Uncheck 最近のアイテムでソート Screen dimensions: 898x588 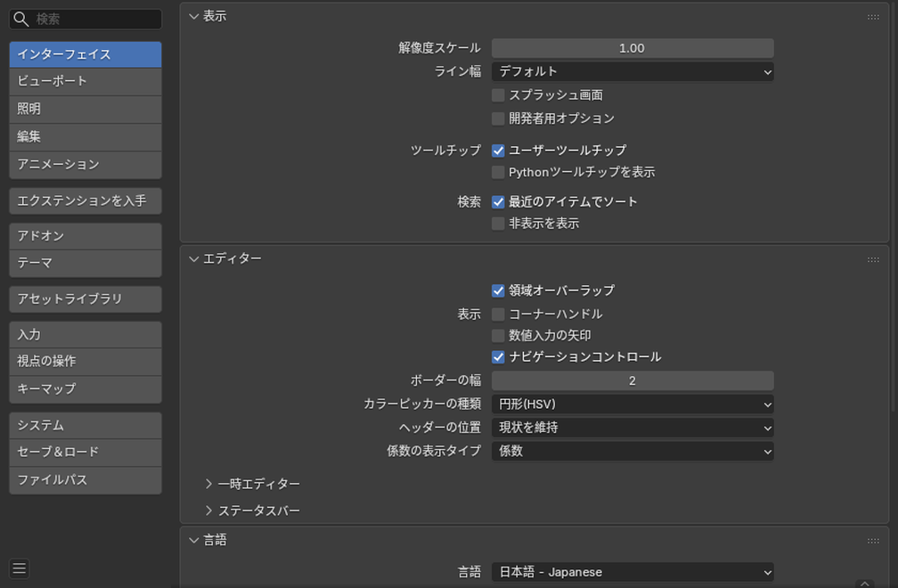click(x=498, y=202)
